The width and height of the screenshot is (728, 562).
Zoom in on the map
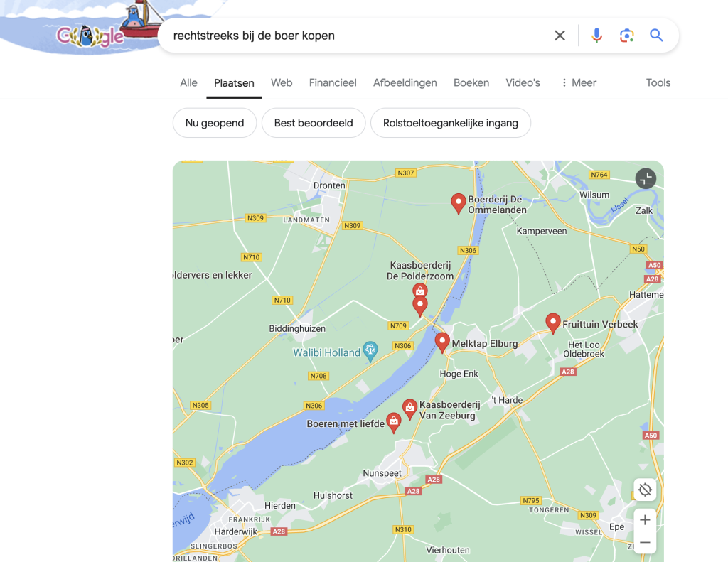point(645,520)
